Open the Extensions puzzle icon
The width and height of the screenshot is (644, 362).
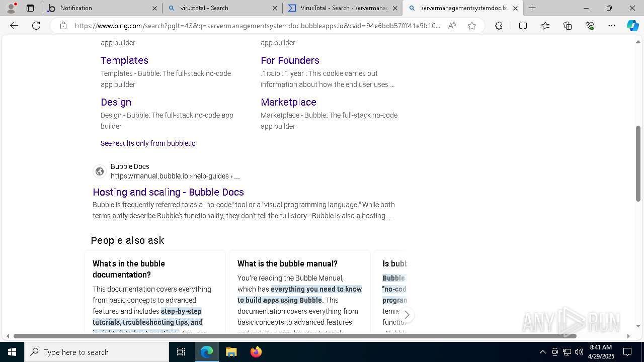(x=499, y=26)
